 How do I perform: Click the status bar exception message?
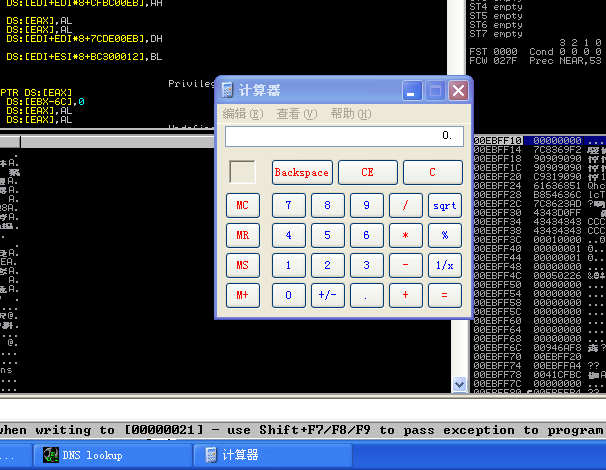click(x=303, y=430)
